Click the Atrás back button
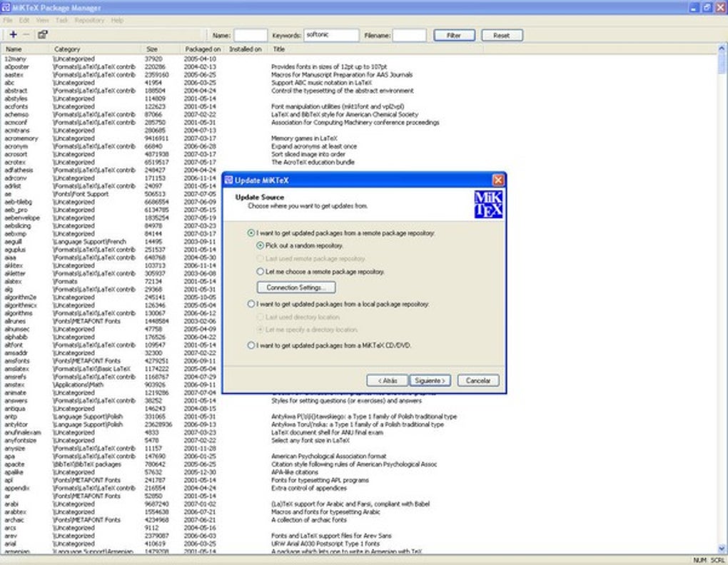 (388, 381)
